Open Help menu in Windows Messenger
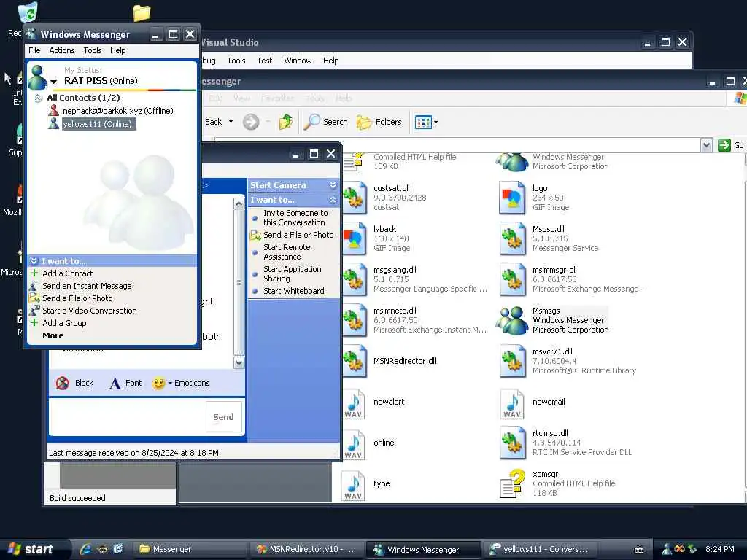Viewport: 747px width, 560px height. pyautogui.click(x=117, y=50)
